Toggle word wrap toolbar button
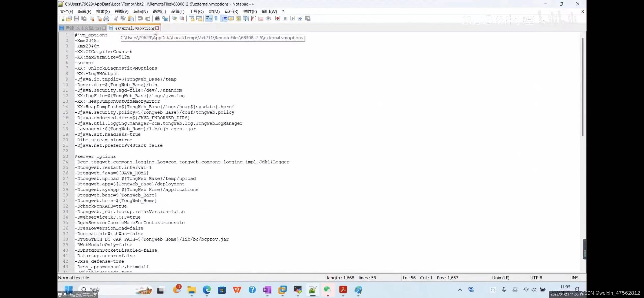This screenshot has height=298, width=644. tap(209, 19)
